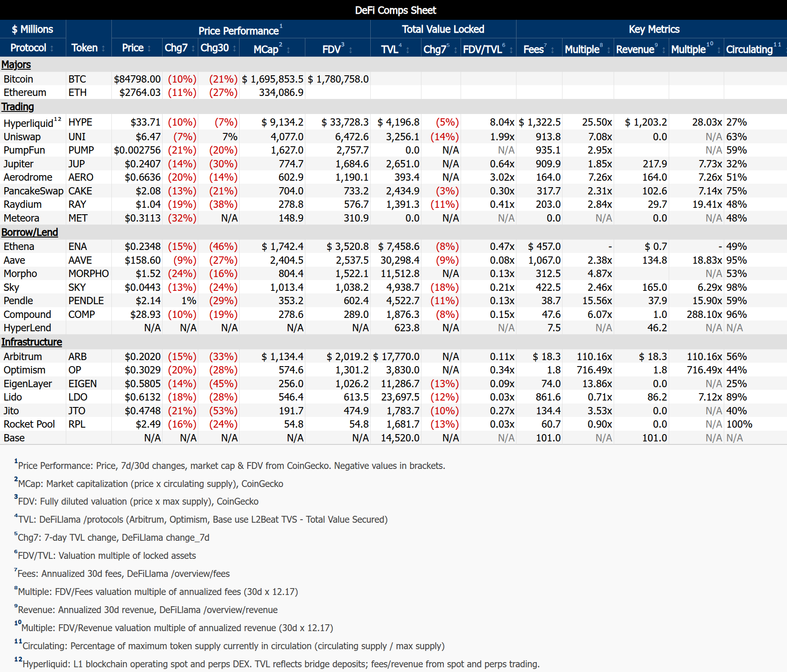
Task: Click the HyperLend protocol name
Action: point(28,328)
